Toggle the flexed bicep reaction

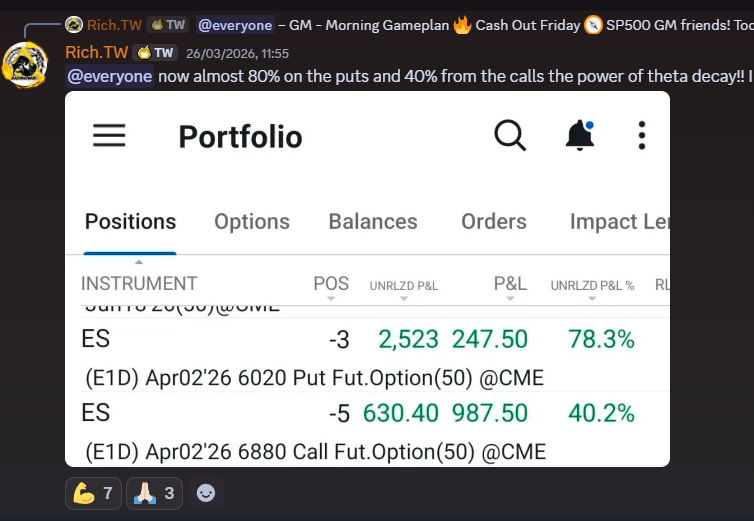click(x=94, y=493)
